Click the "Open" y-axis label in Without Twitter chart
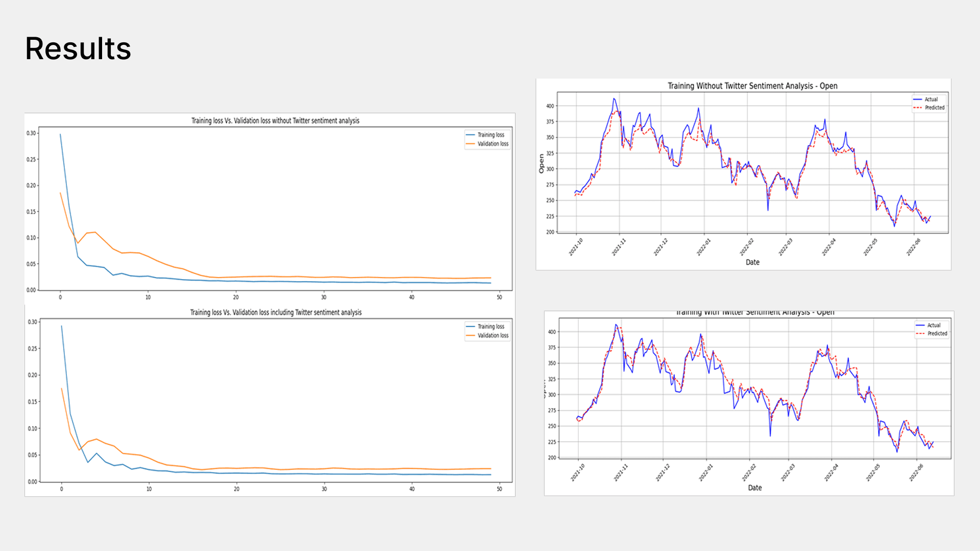Image resolution: width=980 pixels, height=551 pixels. pos(542,164)
